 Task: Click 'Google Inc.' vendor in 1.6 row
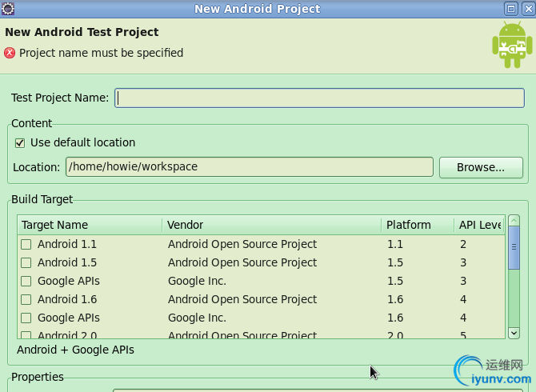coord(197,318)
